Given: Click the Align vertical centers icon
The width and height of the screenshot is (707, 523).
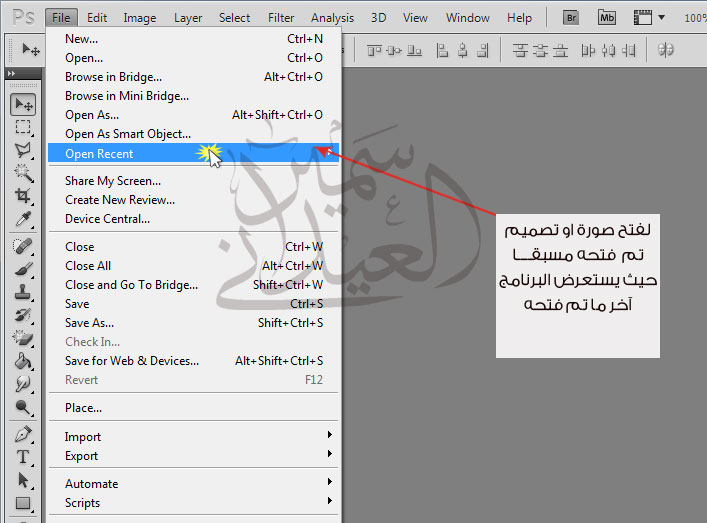Looking at the screenshot, I should 394,50.
